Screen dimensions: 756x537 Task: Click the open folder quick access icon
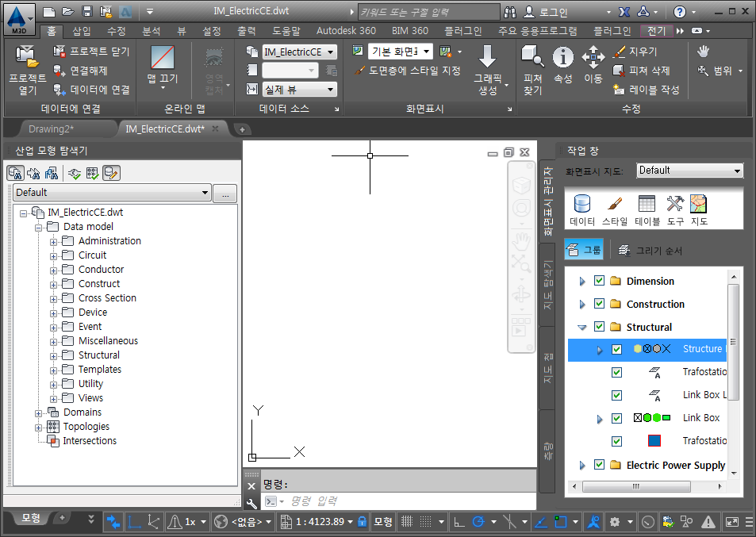68,11
